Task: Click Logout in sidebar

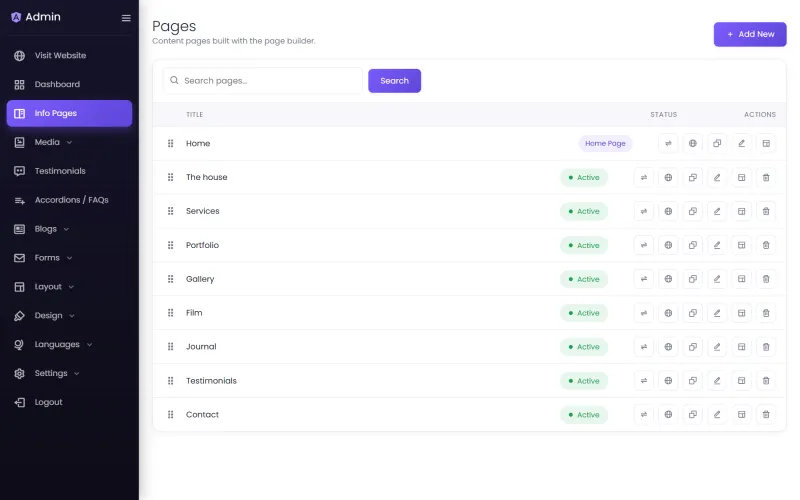Action: coord(69,402)
